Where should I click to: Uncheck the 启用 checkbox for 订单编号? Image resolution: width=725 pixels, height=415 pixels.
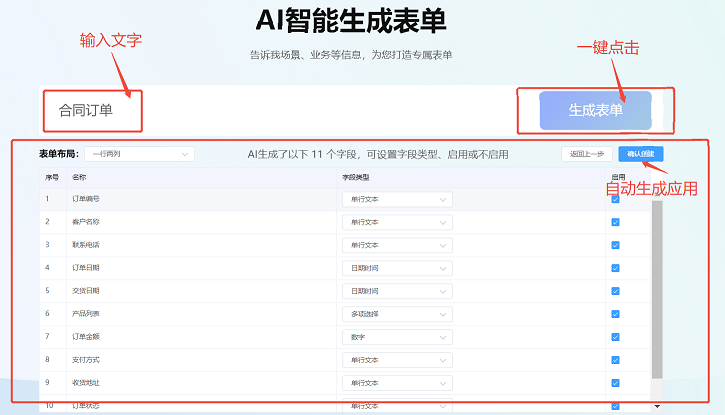[615, 199]
